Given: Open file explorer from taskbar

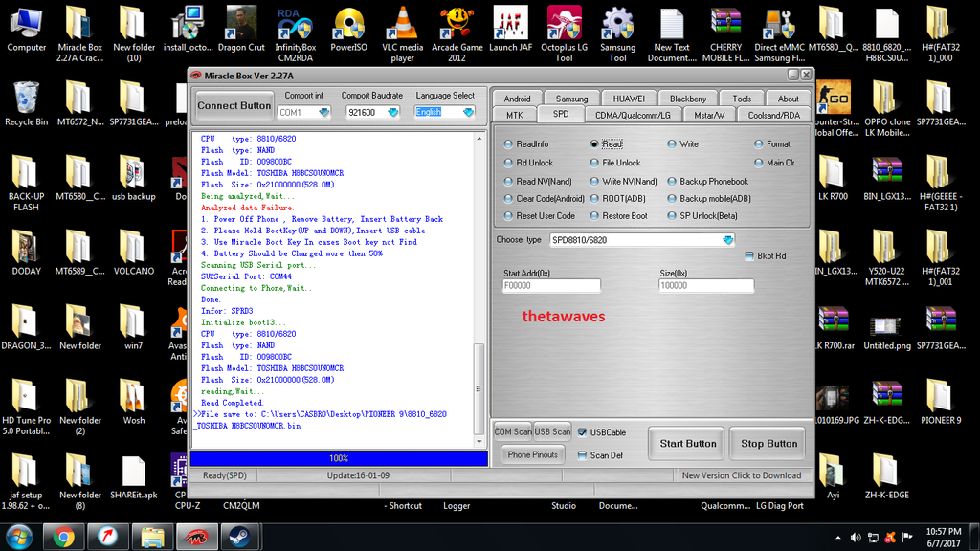Looking at the screenshot, I should pos(152,537).
